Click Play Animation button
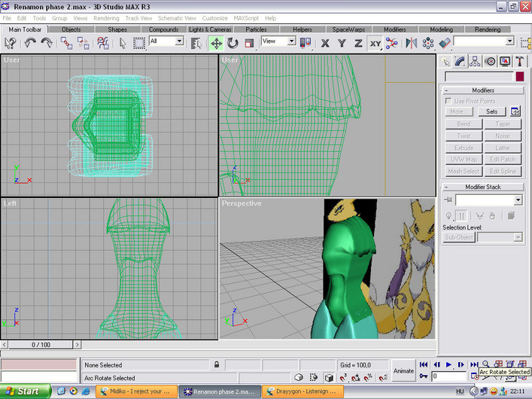The height and width of the screenshot is (399, 532). (x=448, y=364)
